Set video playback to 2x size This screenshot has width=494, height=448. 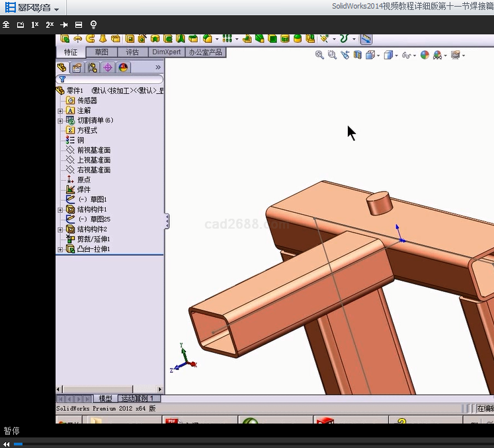tap(50, 24)
